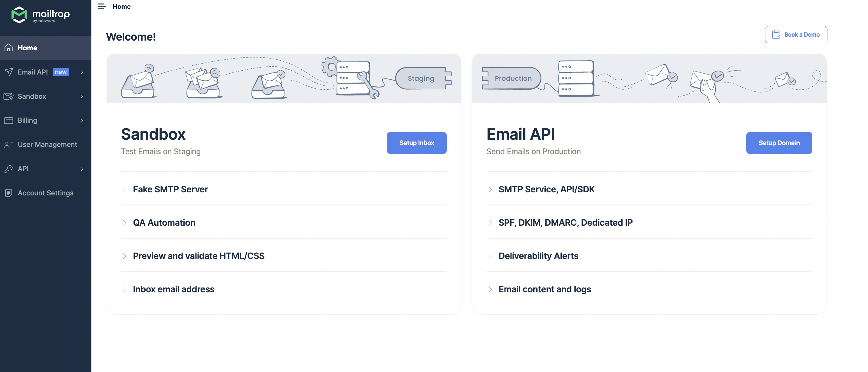The width and height of the screenshot is (868, 372).
Task: Click the Sandbox card heading
Action: (x=153, y=134)
